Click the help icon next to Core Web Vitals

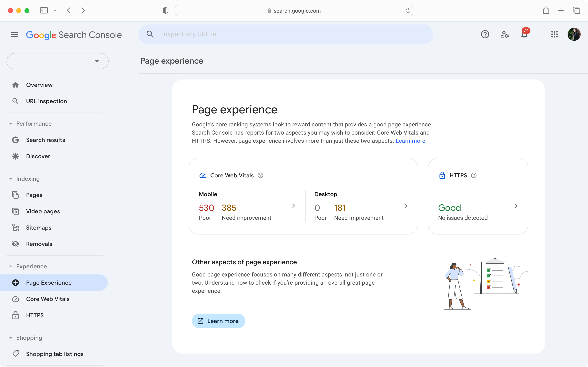260,175
